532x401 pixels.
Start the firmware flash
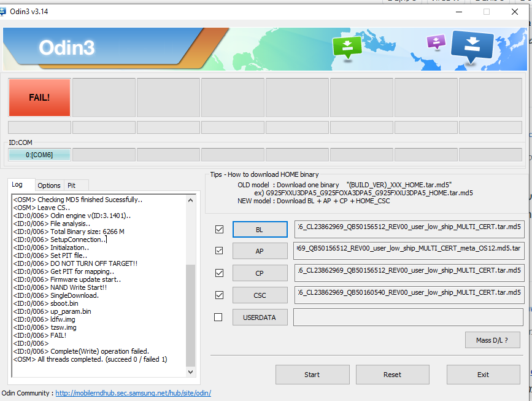pos(312,375)
